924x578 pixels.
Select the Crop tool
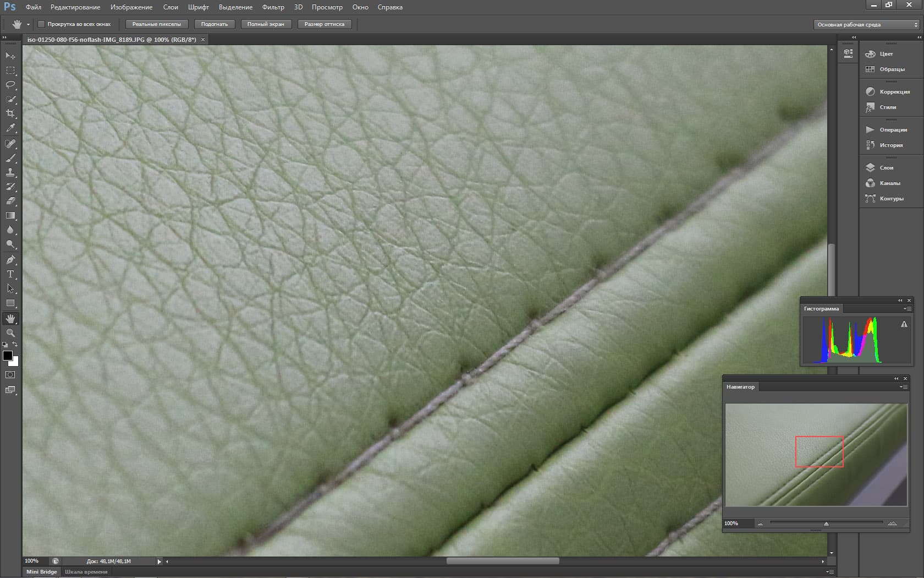[x=10, y=113]
